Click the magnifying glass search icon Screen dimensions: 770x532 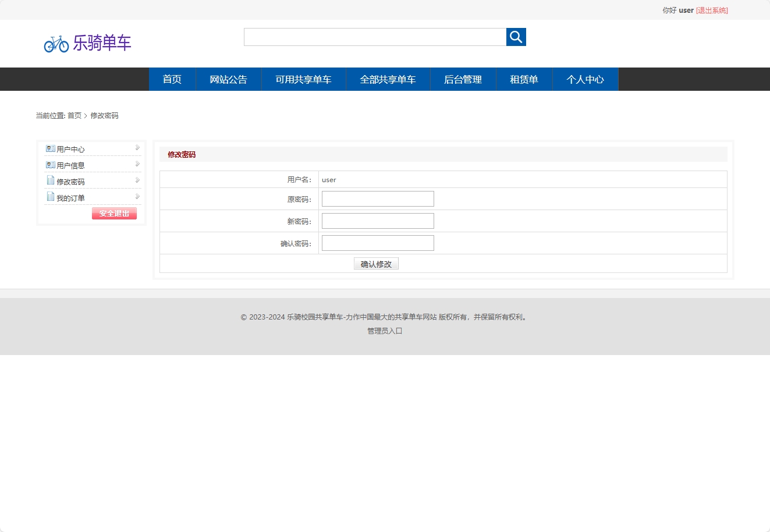[516, 37]
